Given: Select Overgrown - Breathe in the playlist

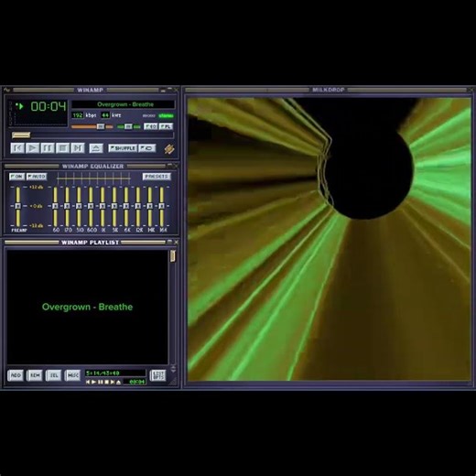Looking at the screenshot, I should [x=88, y=307].
